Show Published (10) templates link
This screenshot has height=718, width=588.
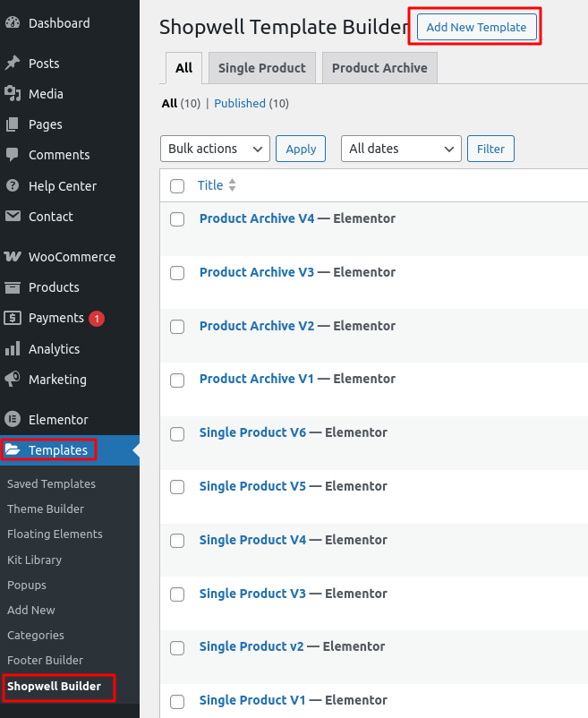pos(251,104)
